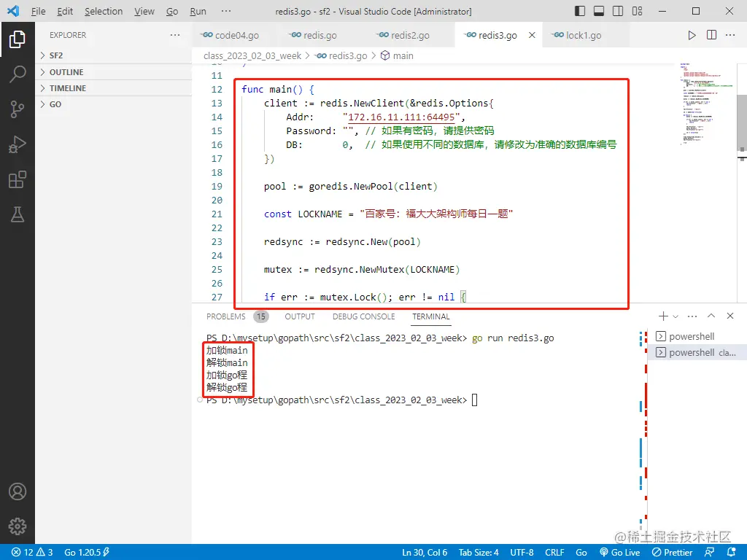Viewport: 747px width, 560px height.
Task: Open editor More Actions ellipsis
Action: 730,35
